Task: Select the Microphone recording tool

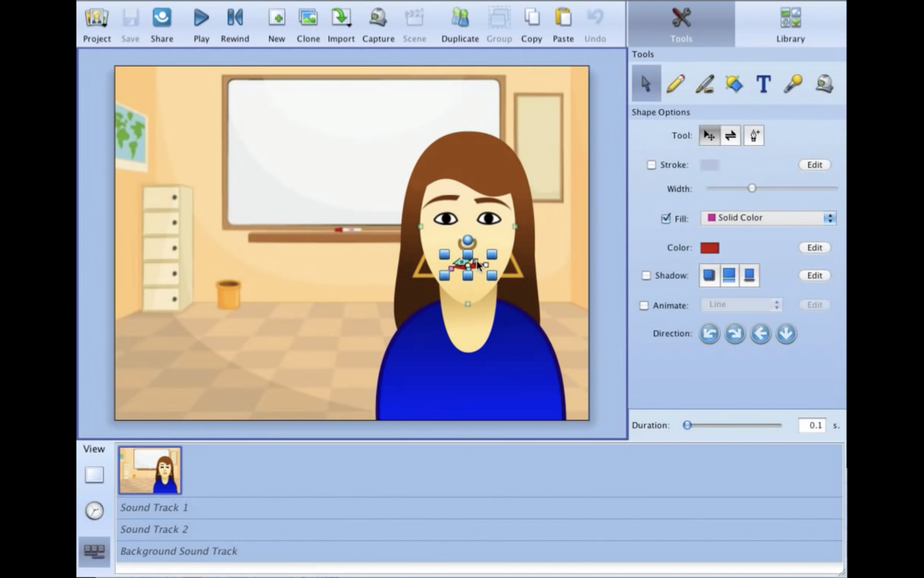Action: [x=792, y=84]
